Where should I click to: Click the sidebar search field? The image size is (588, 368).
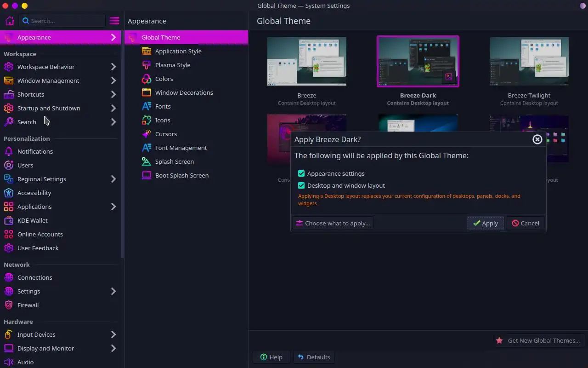(x=62, y=21)
